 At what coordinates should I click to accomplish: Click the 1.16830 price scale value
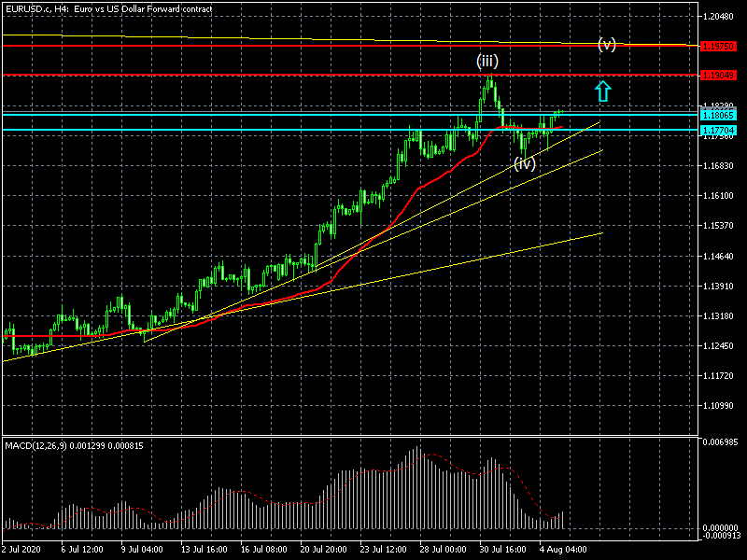720,166
